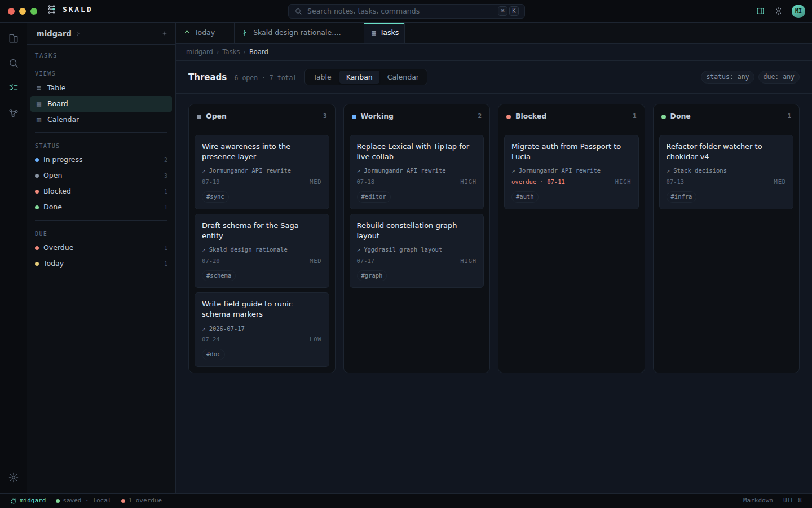The image size is (812, 508).
Task: Click the #sync tag
Action: coord(215,197)
